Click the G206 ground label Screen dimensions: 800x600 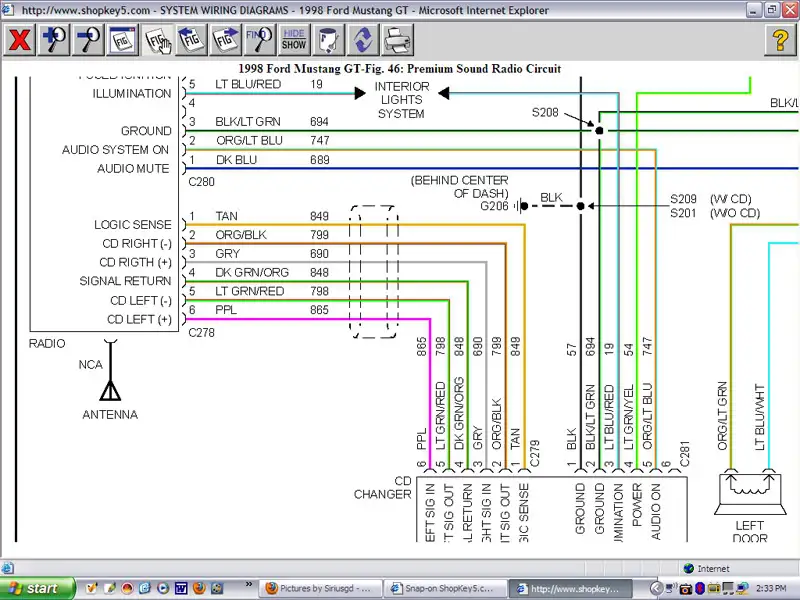[494, 206]
